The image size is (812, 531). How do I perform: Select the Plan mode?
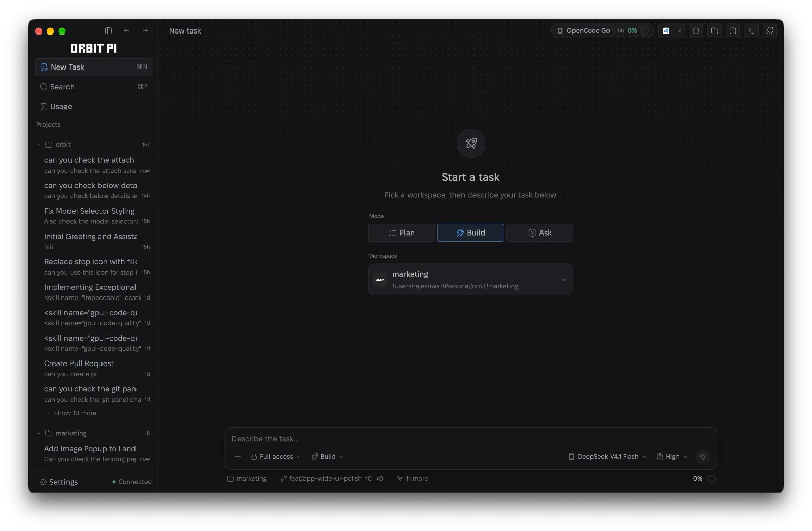point(402,233)
